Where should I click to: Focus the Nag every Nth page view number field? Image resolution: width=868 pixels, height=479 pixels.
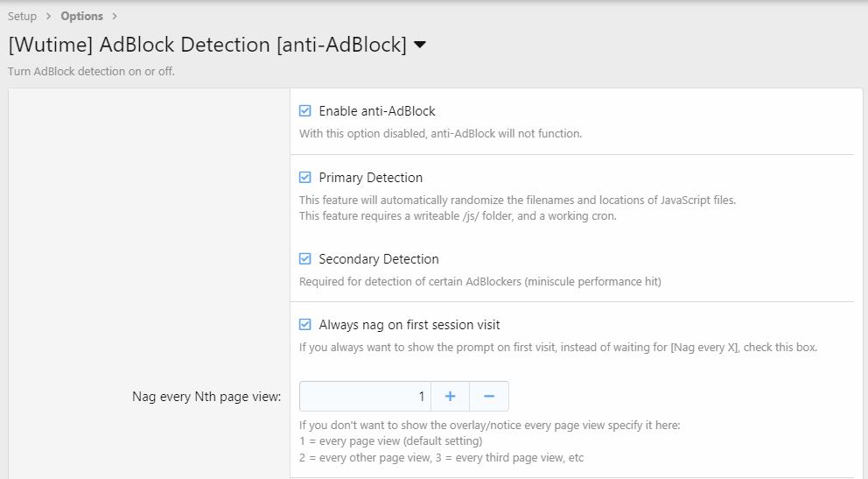click(x=365, y=396)
